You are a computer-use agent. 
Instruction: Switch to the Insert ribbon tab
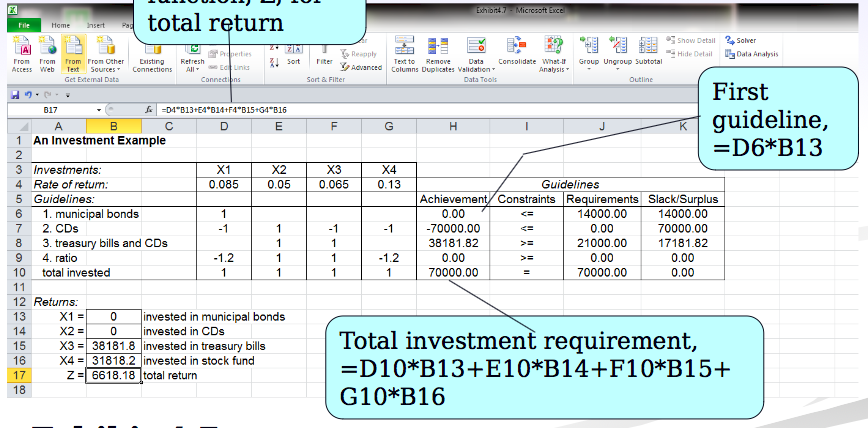tap(95, 25)
